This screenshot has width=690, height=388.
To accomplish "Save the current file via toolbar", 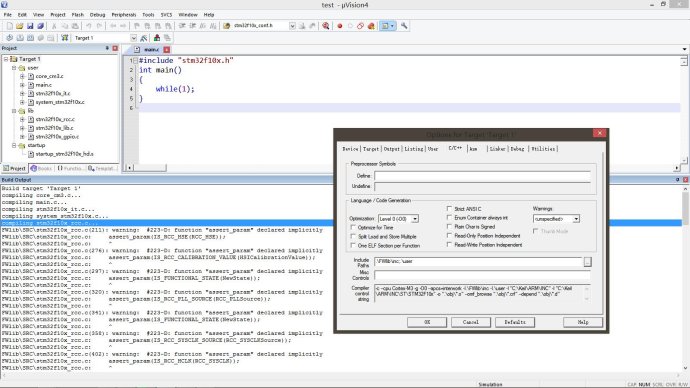I will pos(30,26).
